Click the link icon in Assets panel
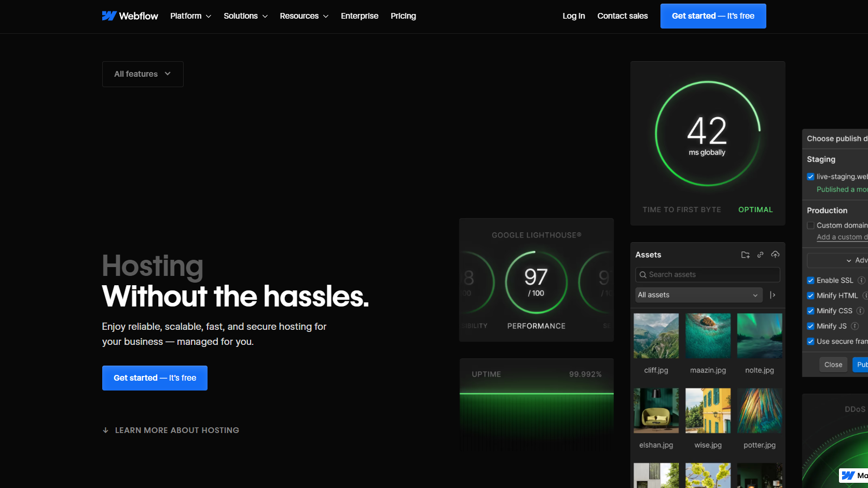The width and height of the screenshot is (868, 488). click(760, 255)
